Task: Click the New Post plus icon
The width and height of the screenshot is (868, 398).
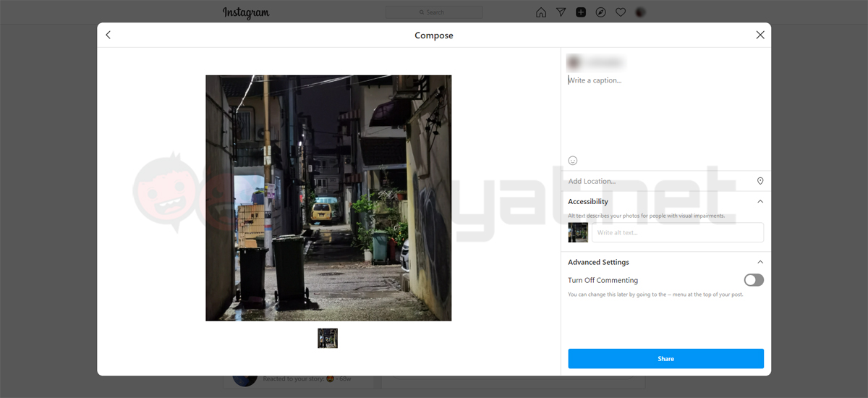Action: click(x=581, y=12)
